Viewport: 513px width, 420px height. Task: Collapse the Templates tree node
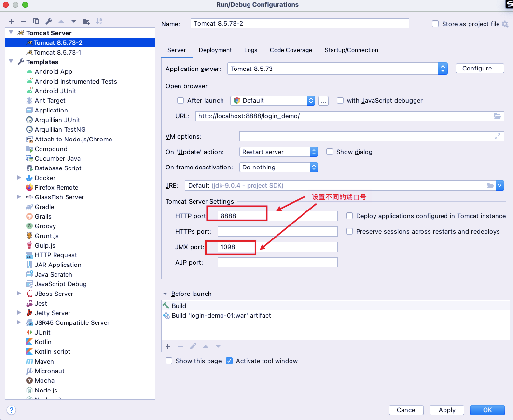click(11, 61)
